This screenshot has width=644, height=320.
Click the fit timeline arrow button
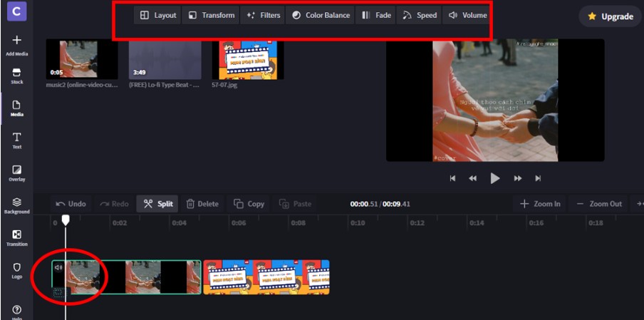(x=638, y=204)
